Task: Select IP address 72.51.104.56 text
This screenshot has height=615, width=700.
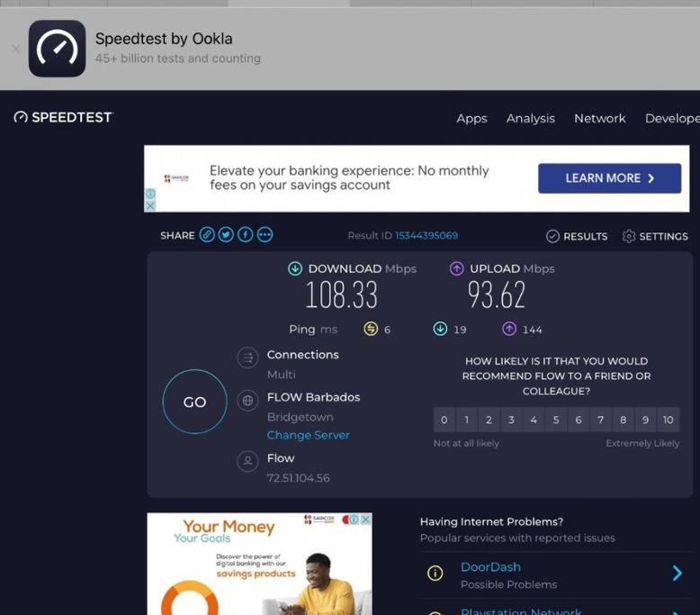Action: coord(298,478)
